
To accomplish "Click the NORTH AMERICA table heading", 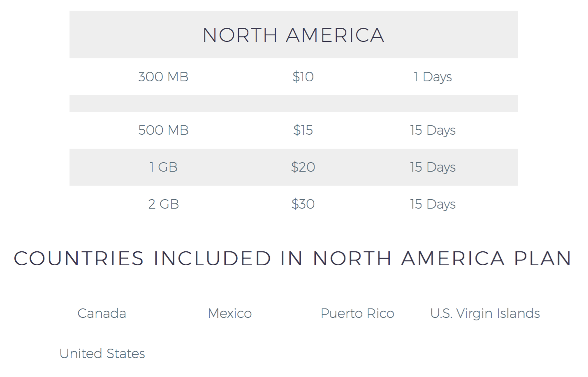I will (x=293, y=35).
